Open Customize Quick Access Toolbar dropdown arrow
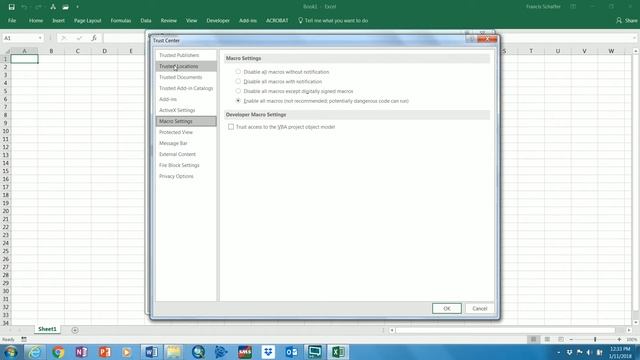Viewport: 640px width, 360px height. (x=78, y=7)
